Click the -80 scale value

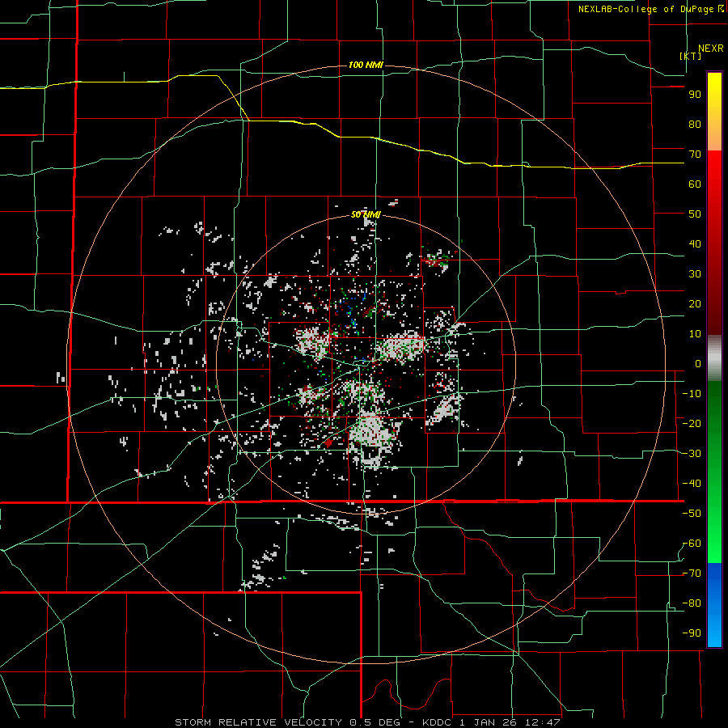[692, 603]
